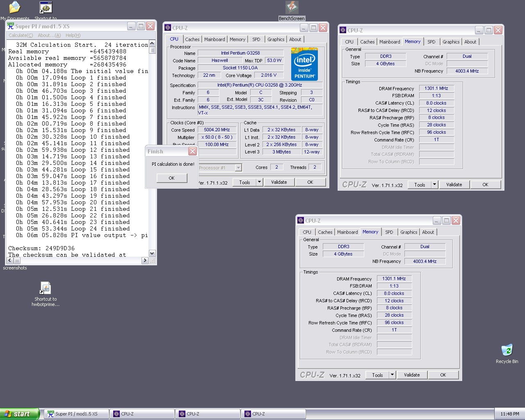The width and height of the screenshot is (525, 420).
Task: Click Core Voltage value 2.016 V
Action: [x=269, y=75]
